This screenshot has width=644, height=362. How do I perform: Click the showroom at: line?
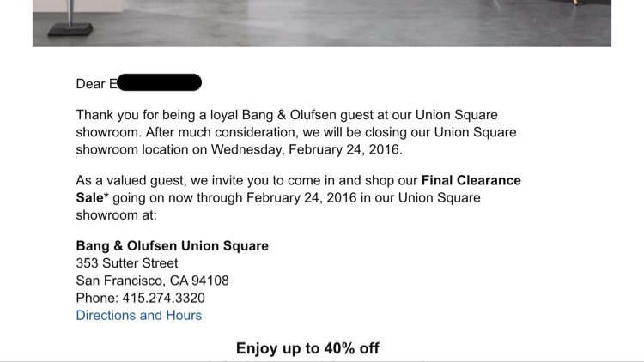[114, 214]
